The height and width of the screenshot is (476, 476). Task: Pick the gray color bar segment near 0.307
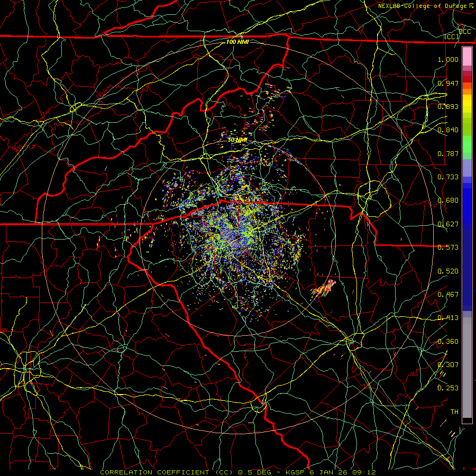pos(467,368)
